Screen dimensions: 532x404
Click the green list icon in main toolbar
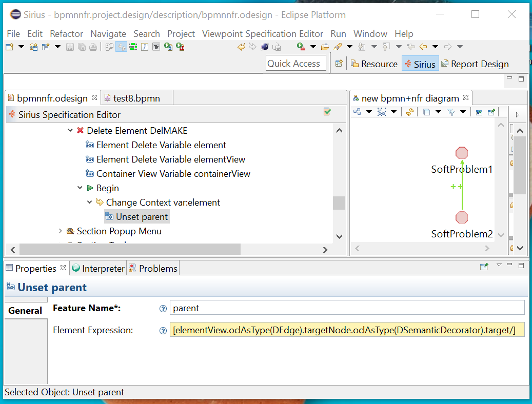(x=133, y=47)
